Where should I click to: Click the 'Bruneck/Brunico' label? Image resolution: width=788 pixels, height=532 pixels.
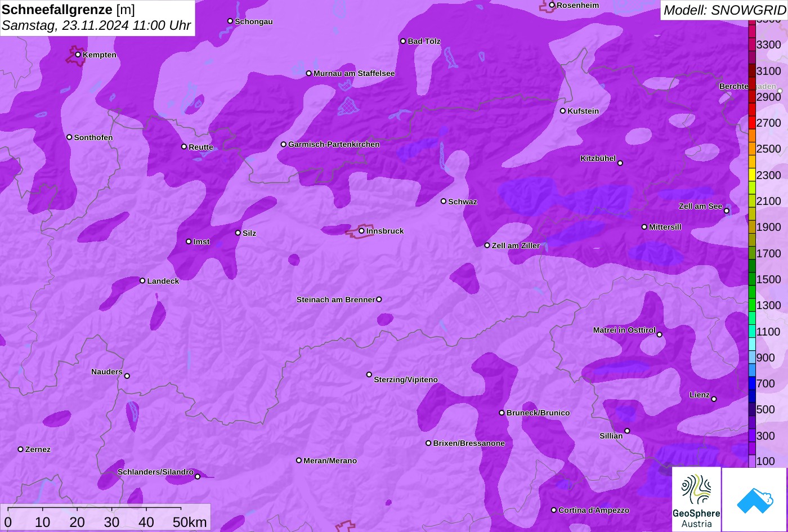coord(538,413)
